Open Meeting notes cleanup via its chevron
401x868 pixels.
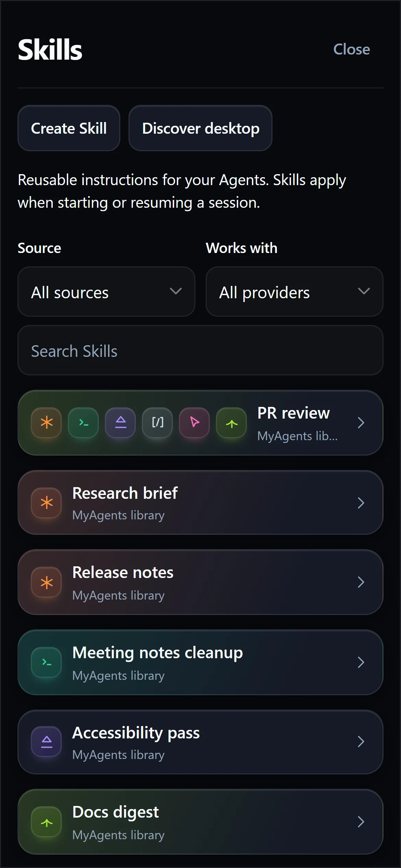pos(361,662)
